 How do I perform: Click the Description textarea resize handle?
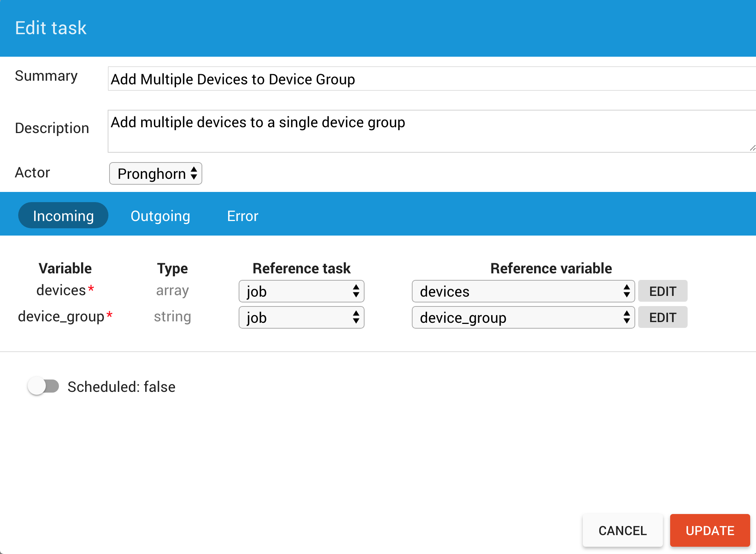tap(752, 148)
